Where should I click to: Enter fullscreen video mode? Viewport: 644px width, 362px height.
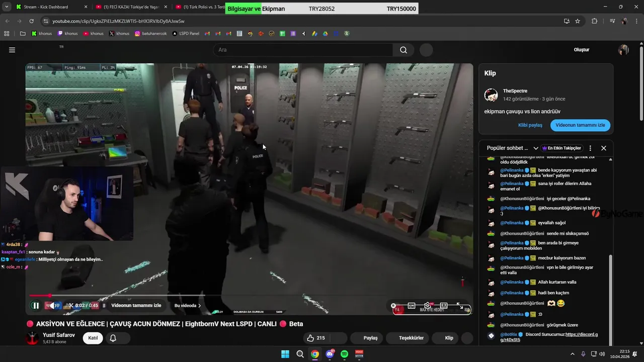point(459,305)
